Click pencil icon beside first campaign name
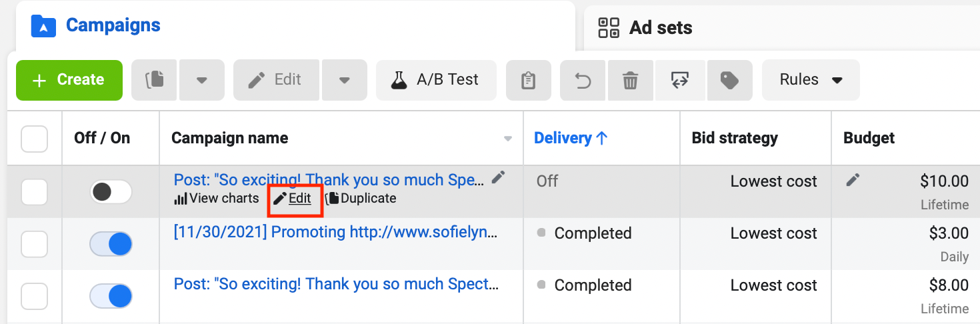 click(x=498, y=177)
